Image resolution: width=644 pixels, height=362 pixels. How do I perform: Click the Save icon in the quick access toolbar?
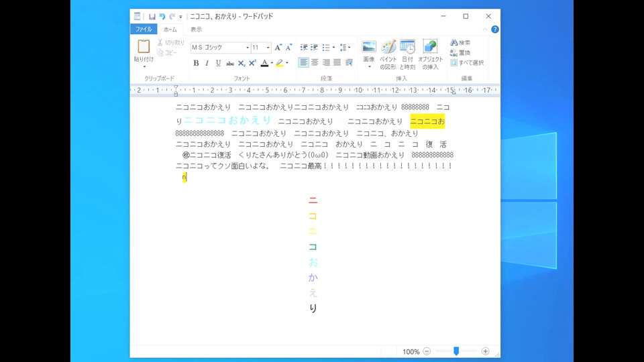pyautogui.click(x=152, y=16)
